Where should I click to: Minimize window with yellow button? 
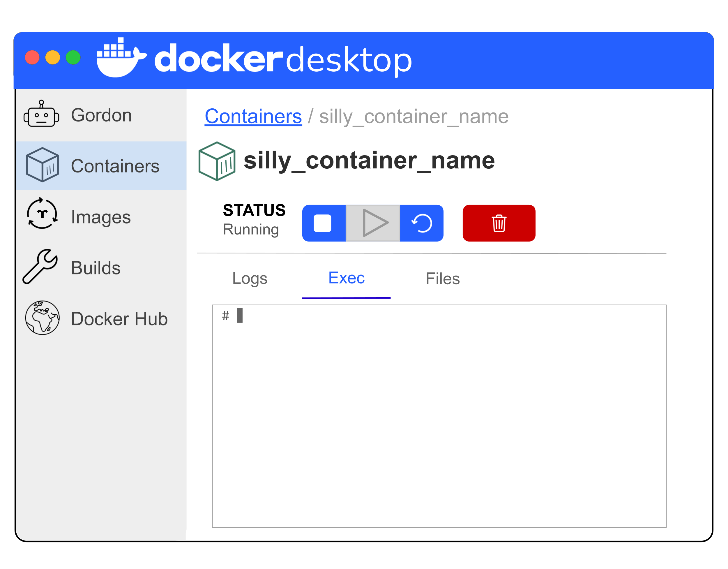point(53,57)
